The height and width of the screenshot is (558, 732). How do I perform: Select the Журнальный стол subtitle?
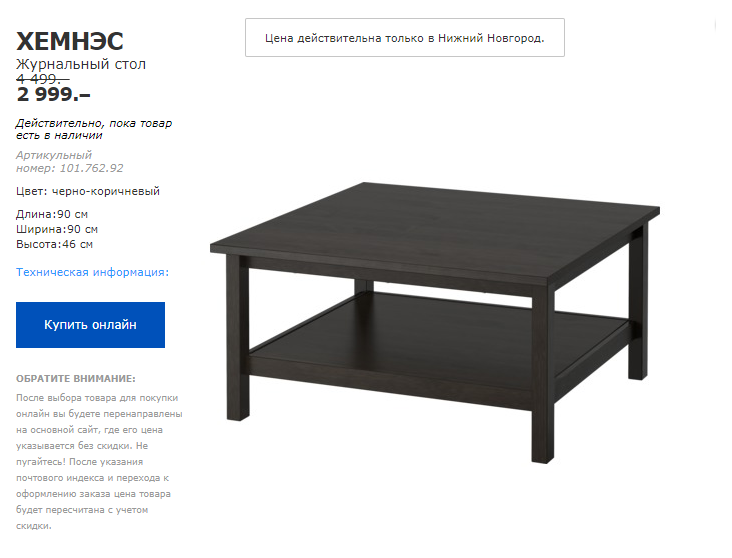(x=81, y=64)
